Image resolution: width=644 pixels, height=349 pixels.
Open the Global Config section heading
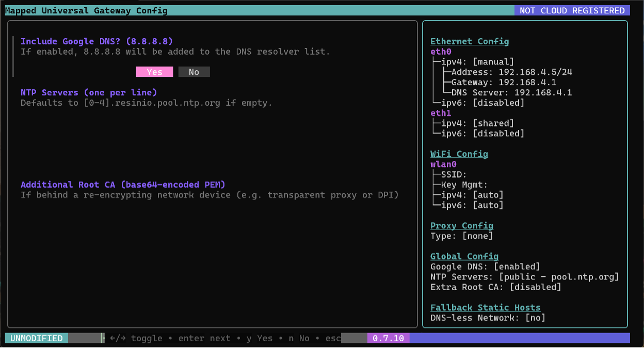[464, 256]
